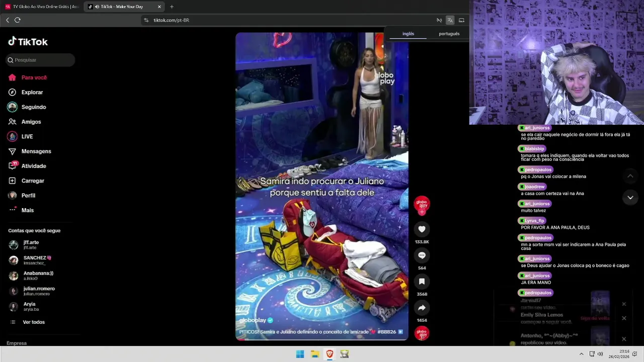The width and height of the screenshot is (644, 362).
Task: Like the video with heart icon
Action: coord(422,229)
